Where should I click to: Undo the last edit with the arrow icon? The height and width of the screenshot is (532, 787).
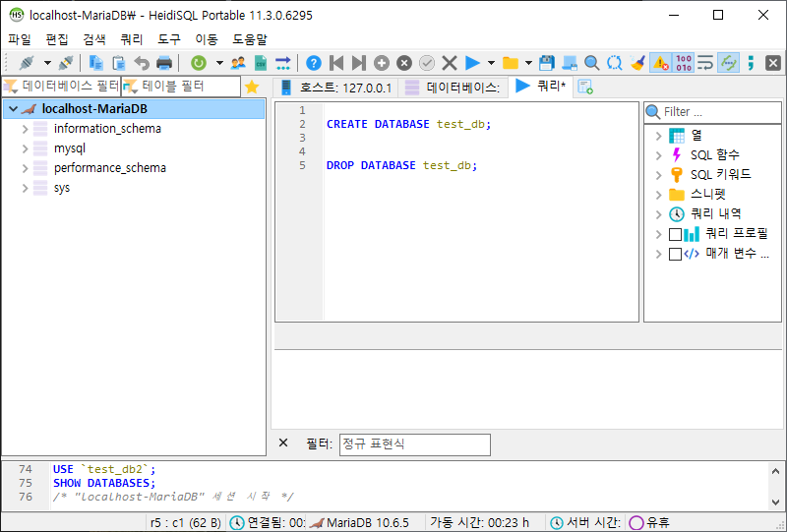pos(142,63)
